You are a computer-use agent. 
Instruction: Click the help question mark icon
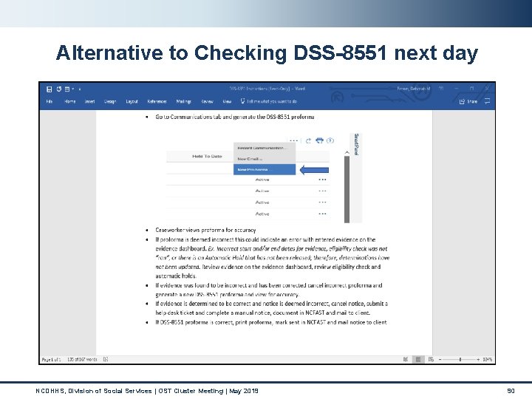click(x=330, y=140)
